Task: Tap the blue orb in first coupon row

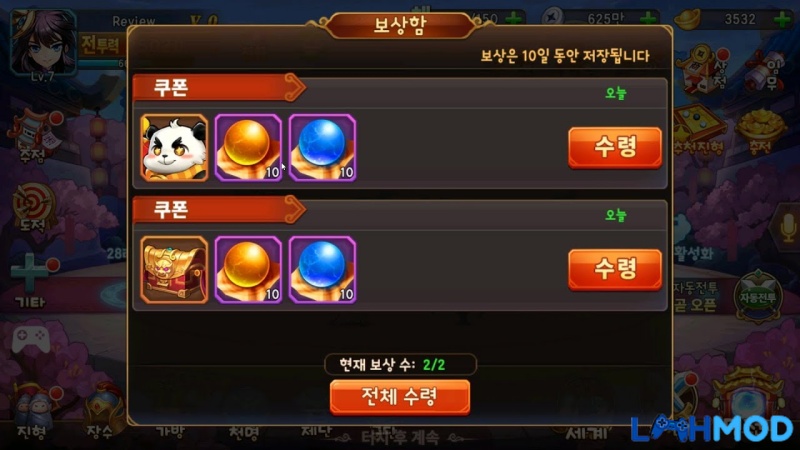Action: pyautogui.click(x=322, y=148)
